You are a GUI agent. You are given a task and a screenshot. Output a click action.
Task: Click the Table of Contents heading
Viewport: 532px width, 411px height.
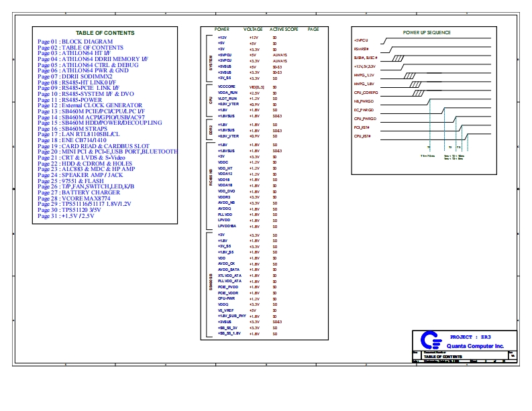coord(105,33)
